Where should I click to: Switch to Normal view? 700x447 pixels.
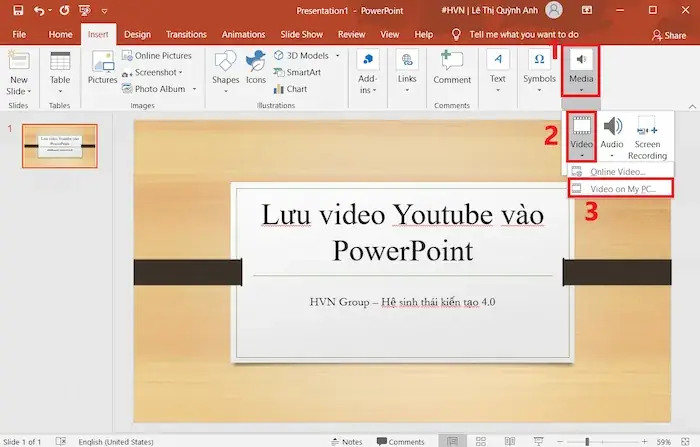452,441
